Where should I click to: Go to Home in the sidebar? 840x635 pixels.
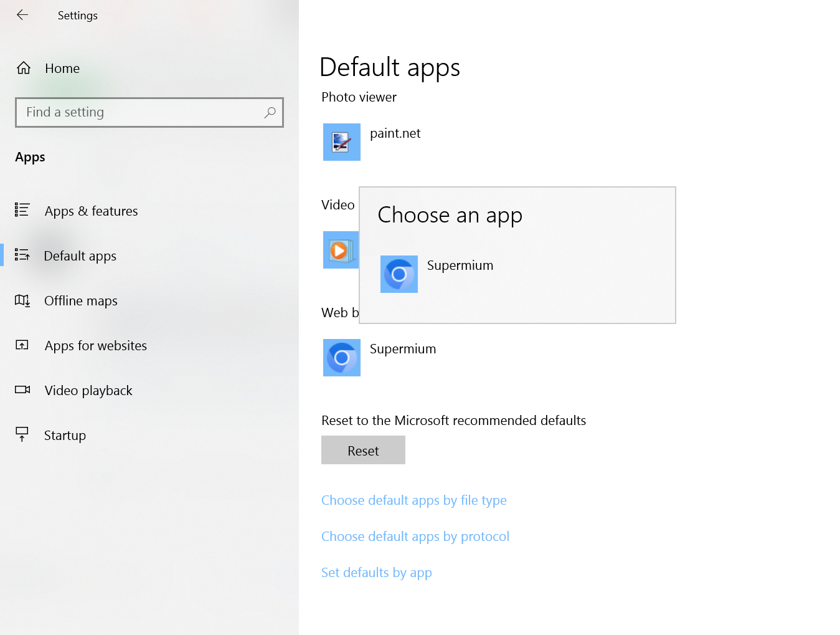62,69
